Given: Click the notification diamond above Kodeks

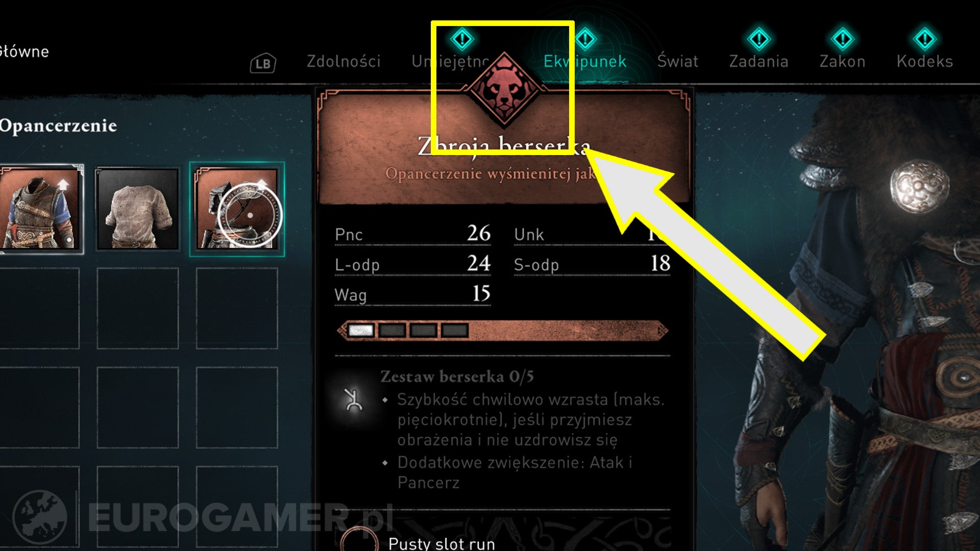Looking at the screenshot, I should tap(924, 39).
